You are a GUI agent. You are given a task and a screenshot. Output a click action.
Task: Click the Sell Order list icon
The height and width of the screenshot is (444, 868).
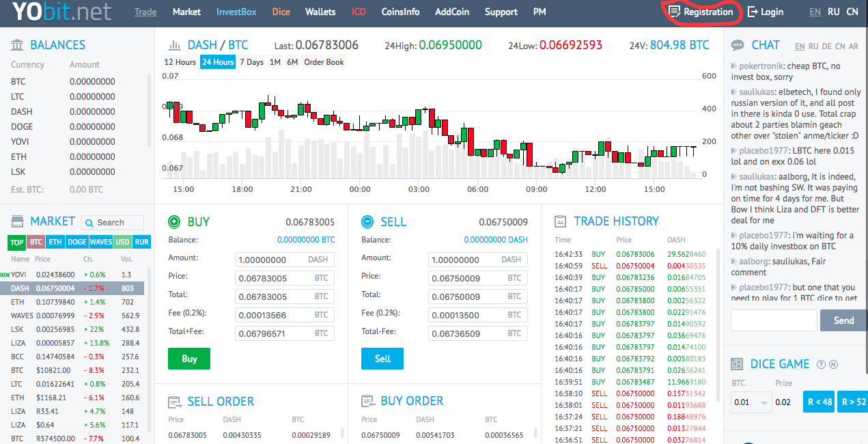[175, 402]
